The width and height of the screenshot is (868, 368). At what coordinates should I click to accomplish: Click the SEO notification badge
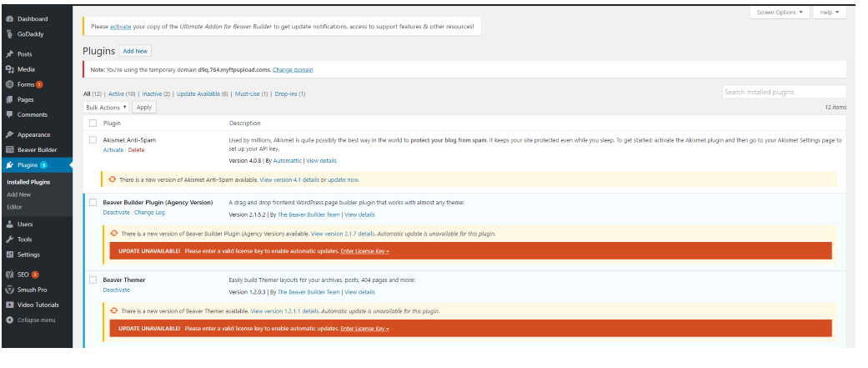pos(35,275)
